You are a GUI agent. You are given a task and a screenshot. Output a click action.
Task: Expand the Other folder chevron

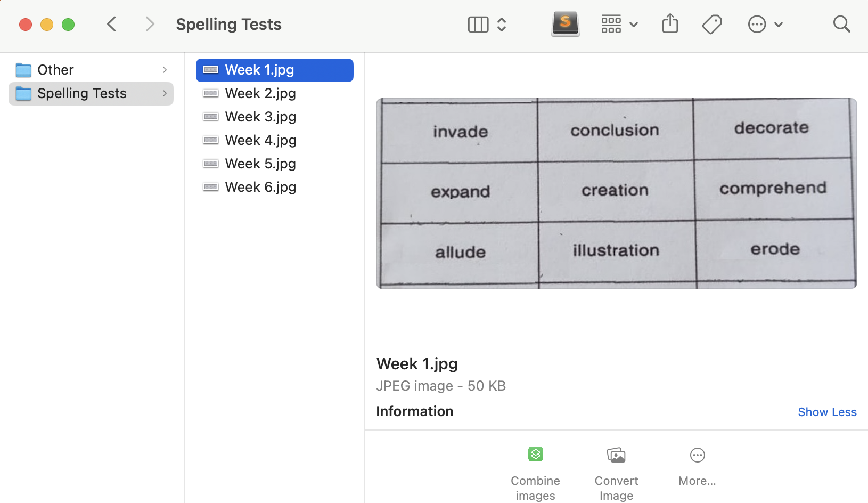[165, 70]
